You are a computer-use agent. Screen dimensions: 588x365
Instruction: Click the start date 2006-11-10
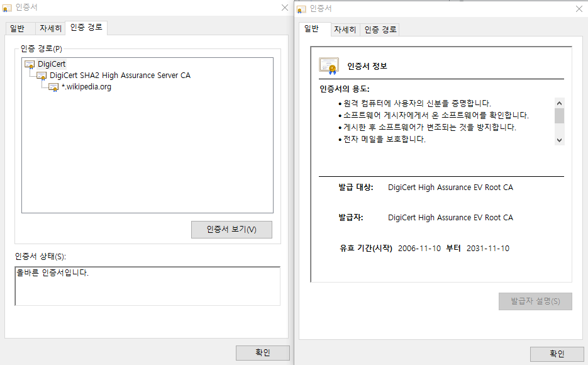pos(419,249)
